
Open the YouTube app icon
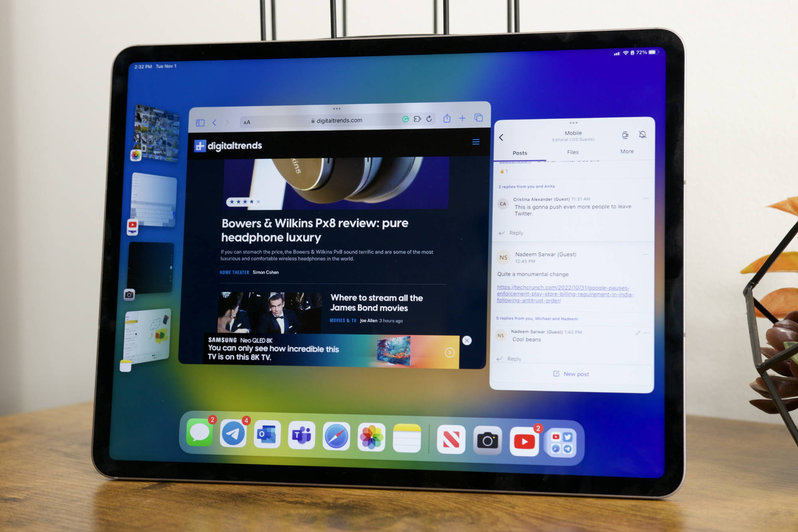[x=524, y=440]
